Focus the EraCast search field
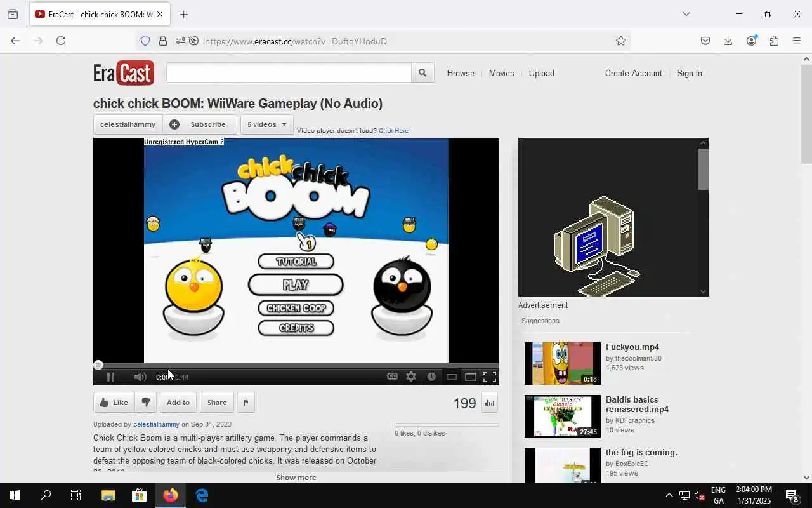 (x=289, y=73)
